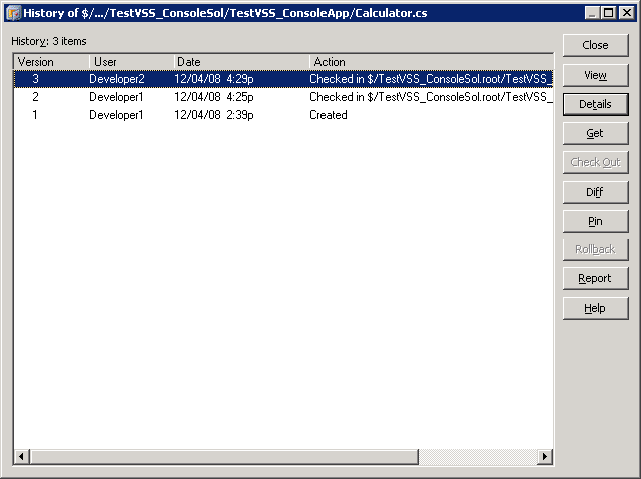
Task: Click the horizontal scrollbar right arrow
Action: point(545,457)
